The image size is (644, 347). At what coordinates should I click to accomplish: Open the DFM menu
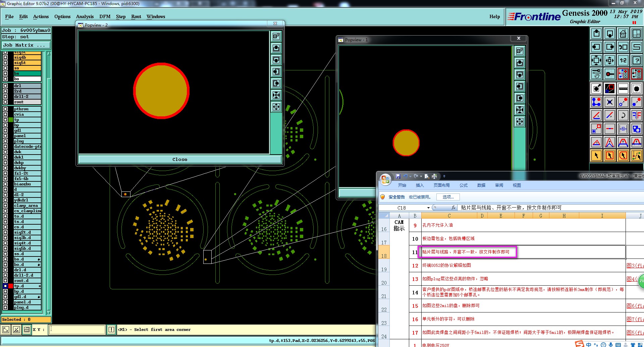(x=105, y=16)
